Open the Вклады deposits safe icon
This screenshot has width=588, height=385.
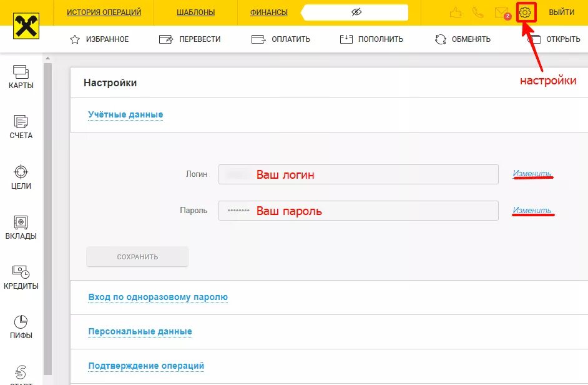coord(21,222)
